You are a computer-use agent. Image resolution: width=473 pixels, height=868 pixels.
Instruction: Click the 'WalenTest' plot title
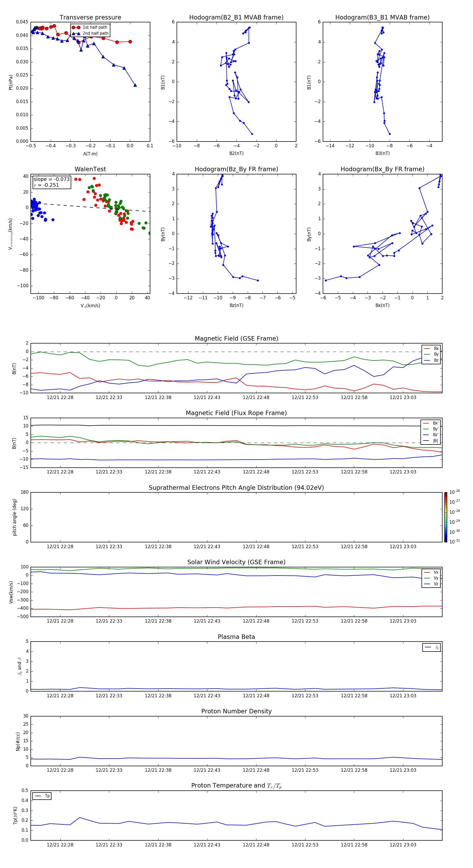[x=90, y=169]
